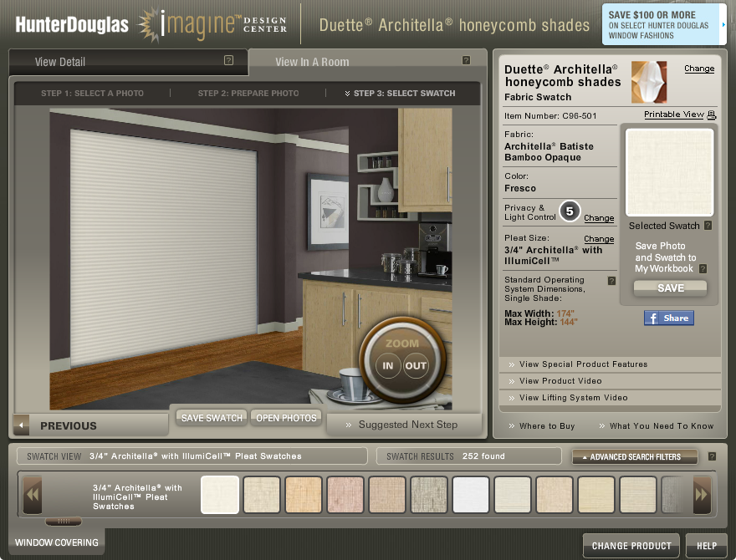Viewport: 736px width, 560px height.
Task: Select the ninth light peach swatch
Action: point(555,495)
